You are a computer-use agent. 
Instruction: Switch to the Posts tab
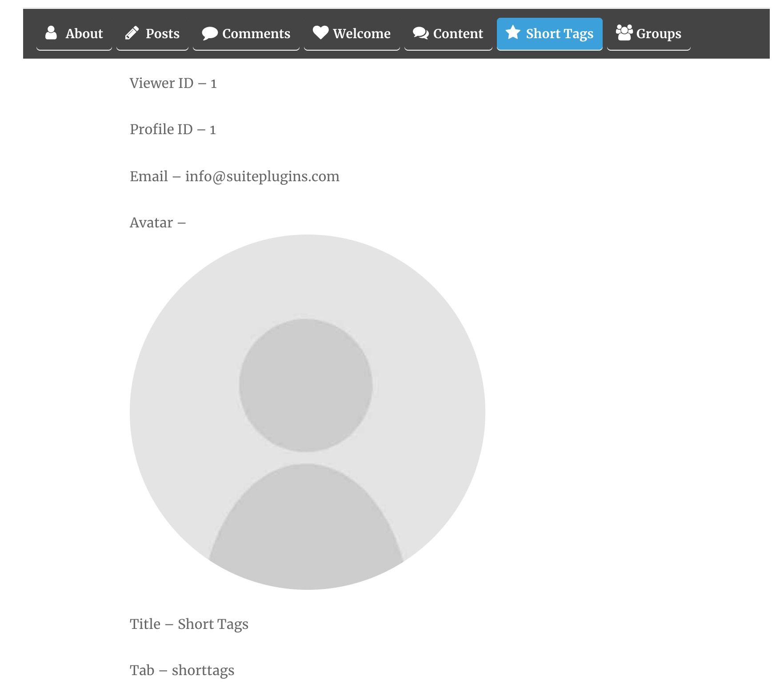click(152, 34)
